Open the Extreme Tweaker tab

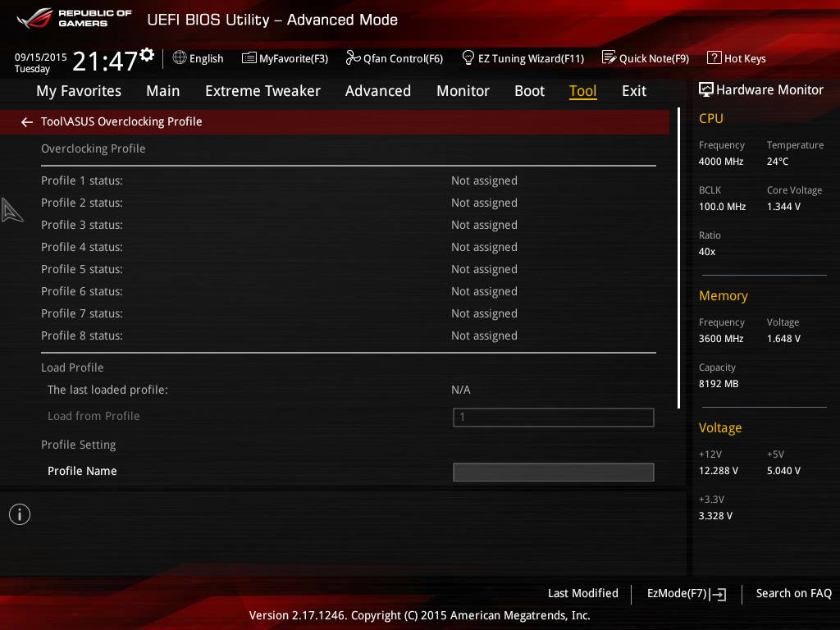(262, 91)
